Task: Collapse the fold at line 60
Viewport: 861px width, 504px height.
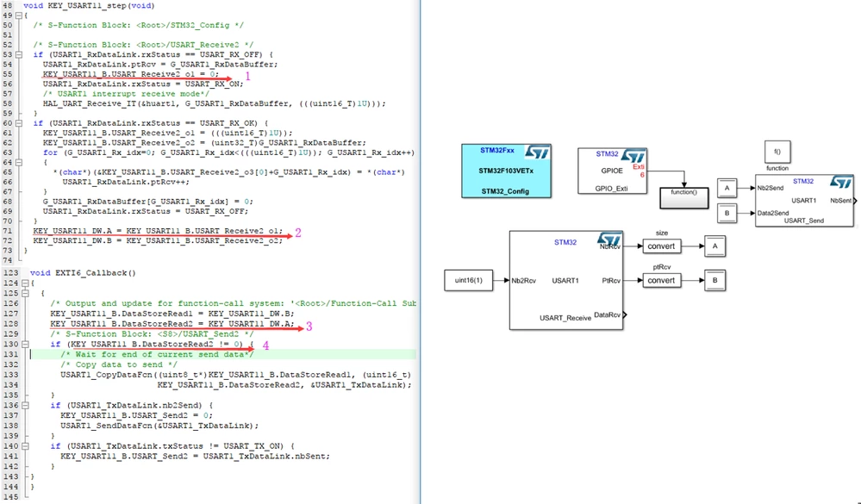Action: 19,123
